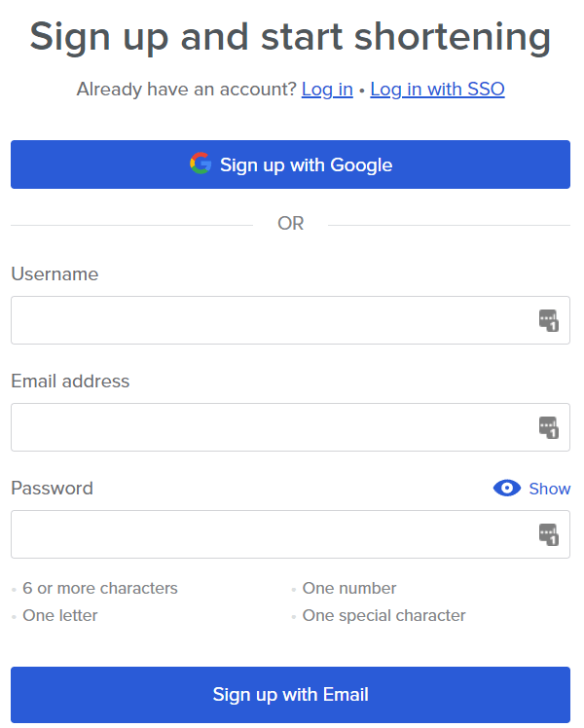Open password manager icon in Password field

(549, 535)
